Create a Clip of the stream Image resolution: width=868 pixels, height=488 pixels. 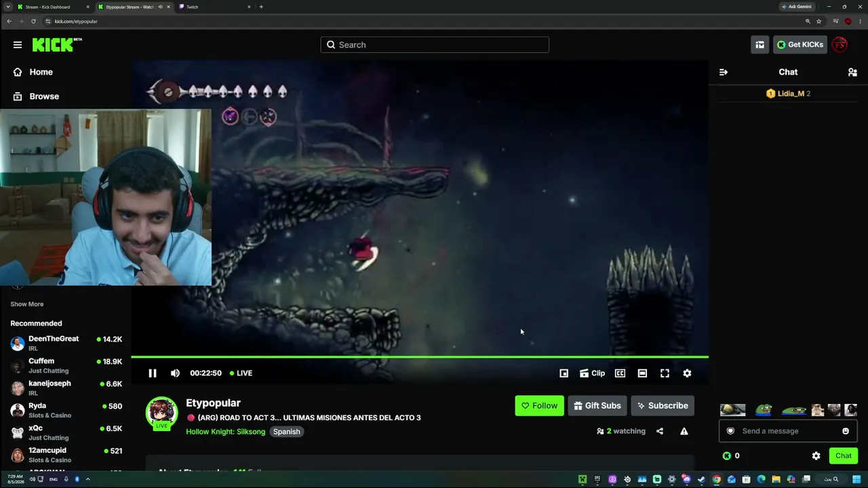pyautogui.click(x=592, y=373)
